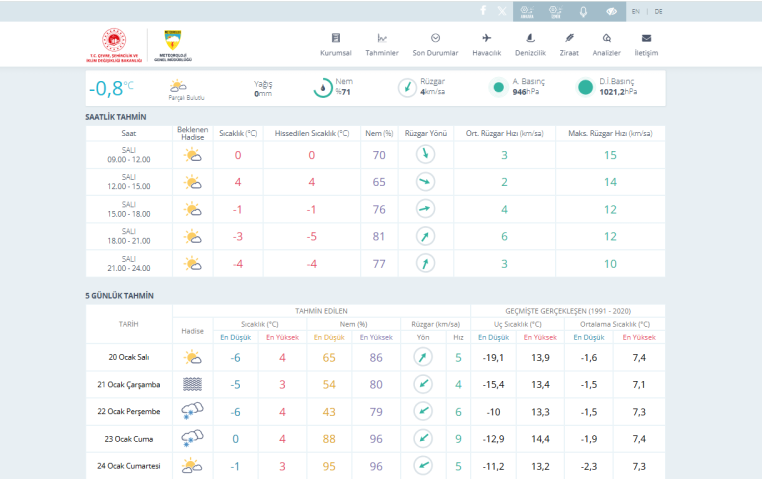The image size is (762, 479).
Task: Open the X (Twitter) social icon
Action: tap(502, 10)
